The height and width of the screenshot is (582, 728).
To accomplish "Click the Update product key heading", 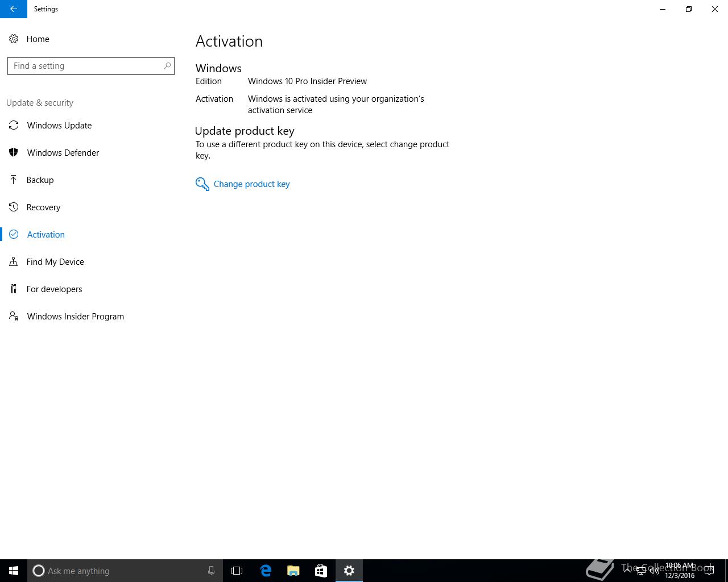I will [245, 131].
